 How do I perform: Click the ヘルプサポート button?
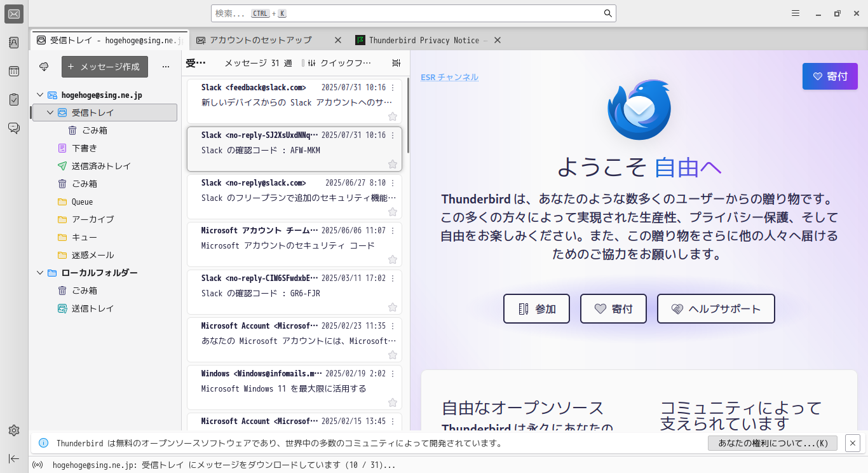point(716,309)
